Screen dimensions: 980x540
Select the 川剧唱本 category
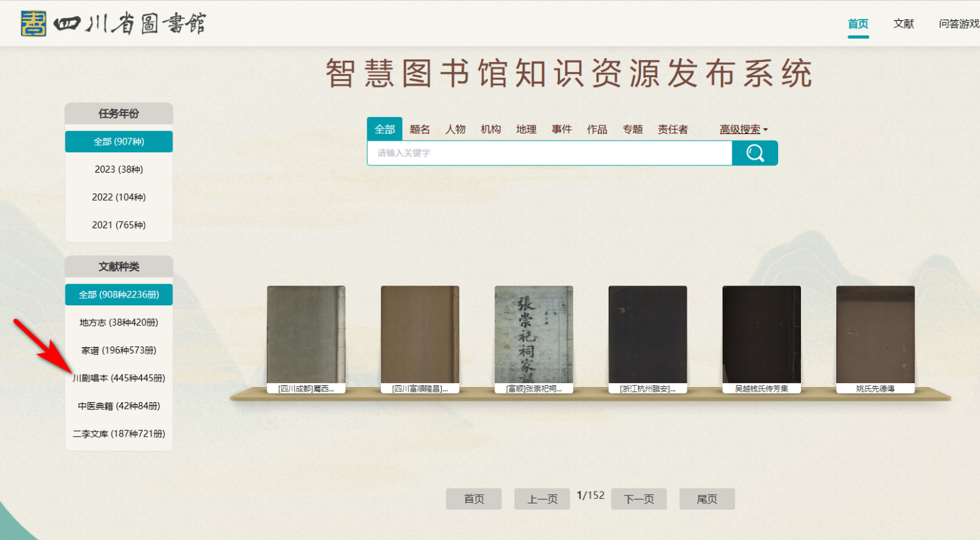(x=119, y=378)
